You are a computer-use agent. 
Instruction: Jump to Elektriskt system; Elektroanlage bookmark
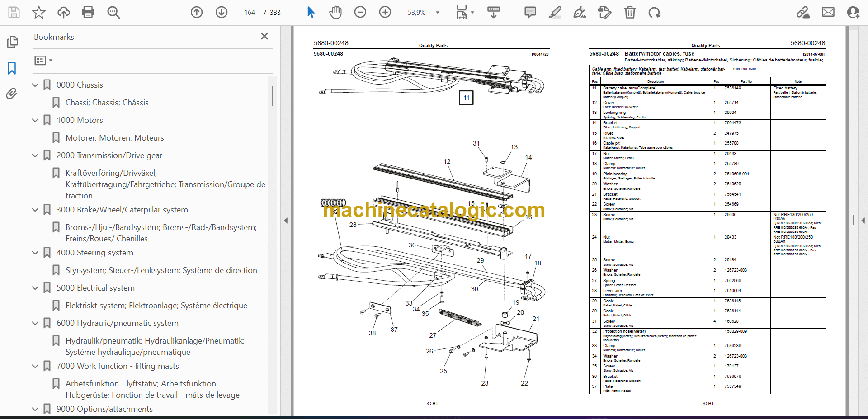pyautogui.click(x=156, y=306)
